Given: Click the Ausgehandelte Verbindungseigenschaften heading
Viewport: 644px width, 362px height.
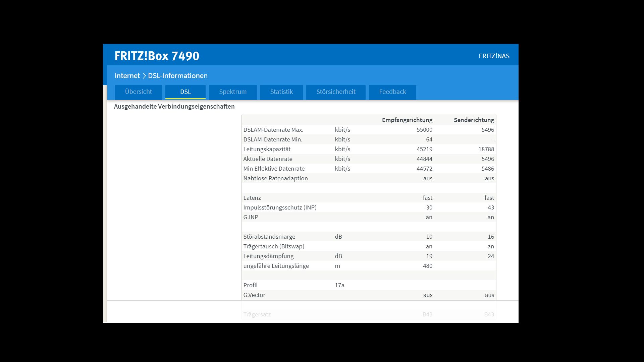Looking at the screenshot, I should [174, 107].
